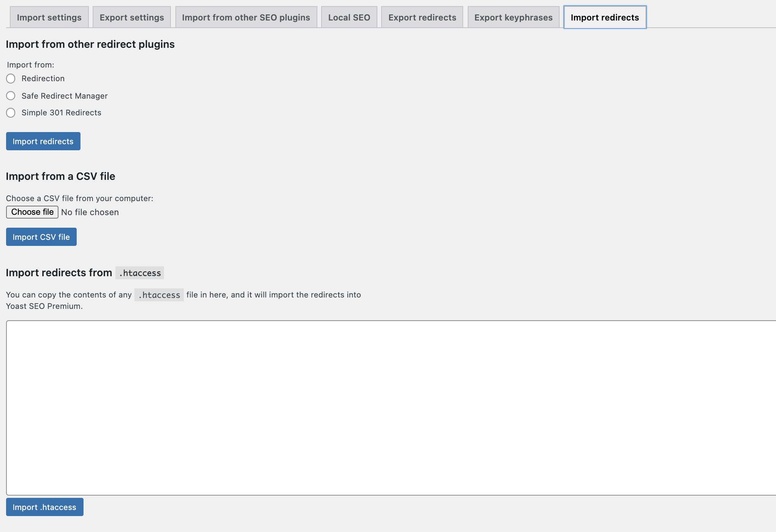Click the Safe Redirect Manager label text

tap(65, 96)
